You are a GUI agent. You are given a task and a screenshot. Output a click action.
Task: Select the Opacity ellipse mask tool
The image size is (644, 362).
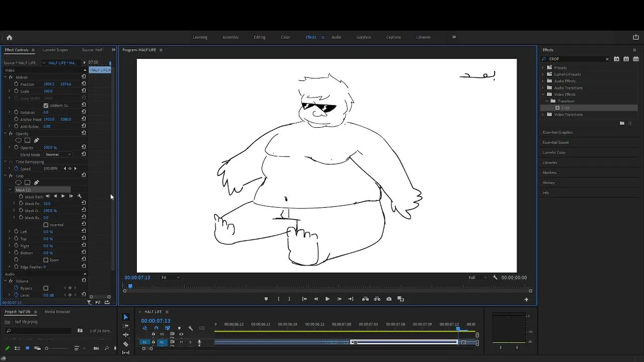[19, 140]
